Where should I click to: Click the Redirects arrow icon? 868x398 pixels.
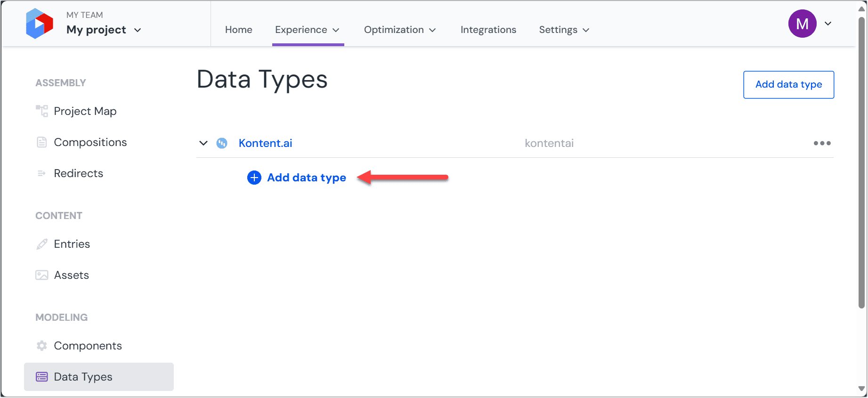[42, 173]
